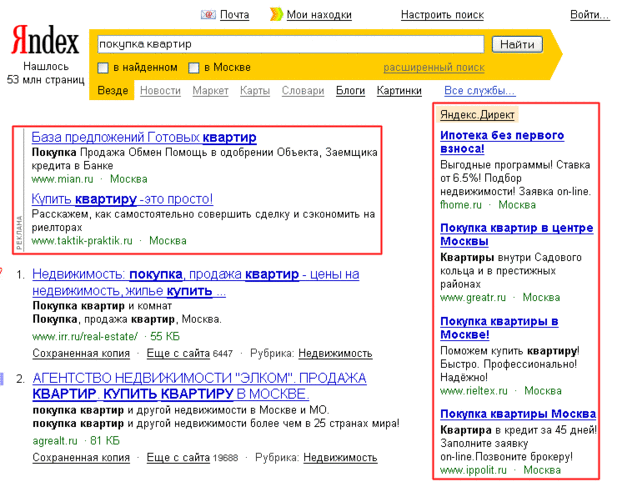617x482 pixels.
Task: Open the расширенный поиск link
Action: pos(434,68)
